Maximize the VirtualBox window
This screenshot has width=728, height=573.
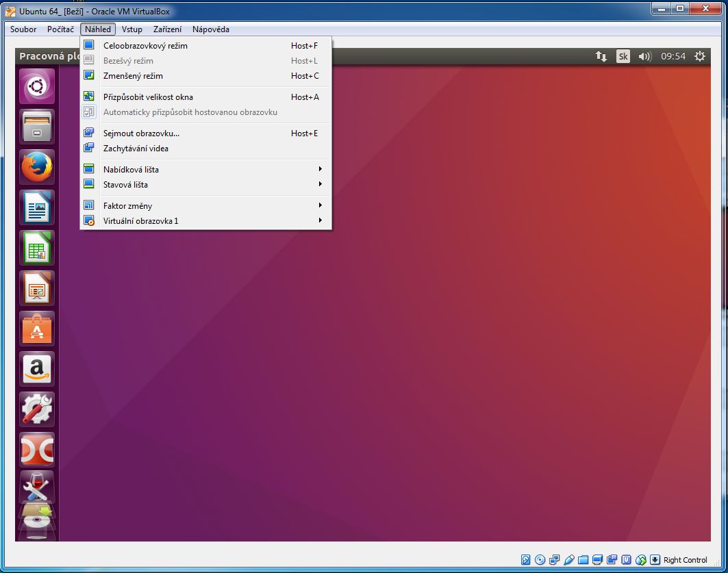[680, 8]
